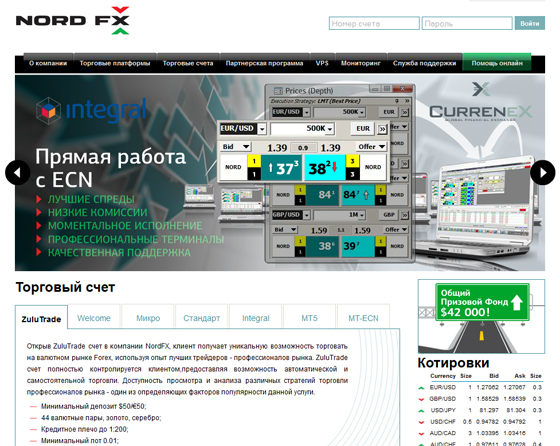Click the AUD/CAD row in quotes table
The height and width of the screenshot is (446, 560).
pos(480,433)
